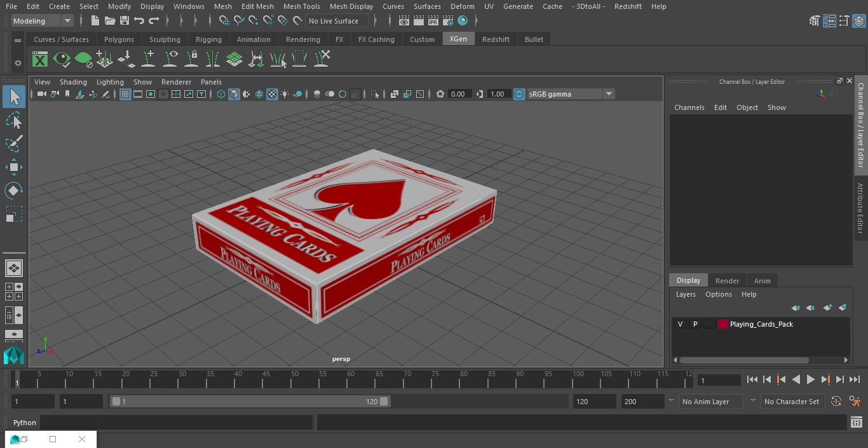Screen dimensions: 868x448
Task: Toggle wireframe cube shading icon
Action: click(x=221, y=94)
